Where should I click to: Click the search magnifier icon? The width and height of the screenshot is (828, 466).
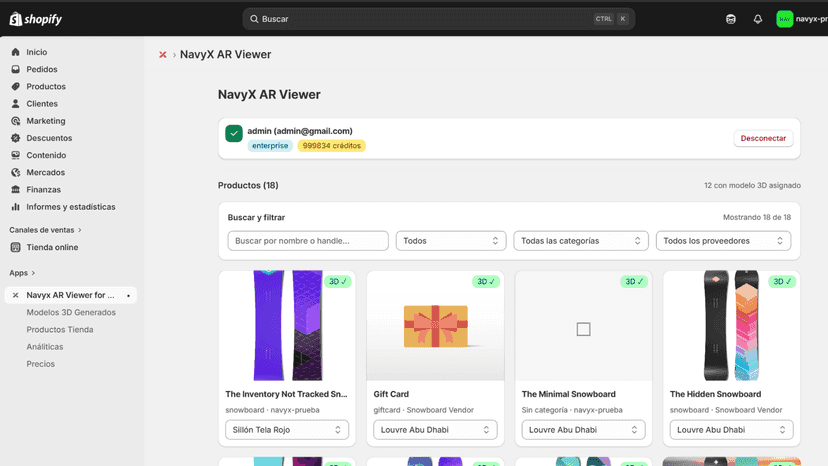[254, 19]
